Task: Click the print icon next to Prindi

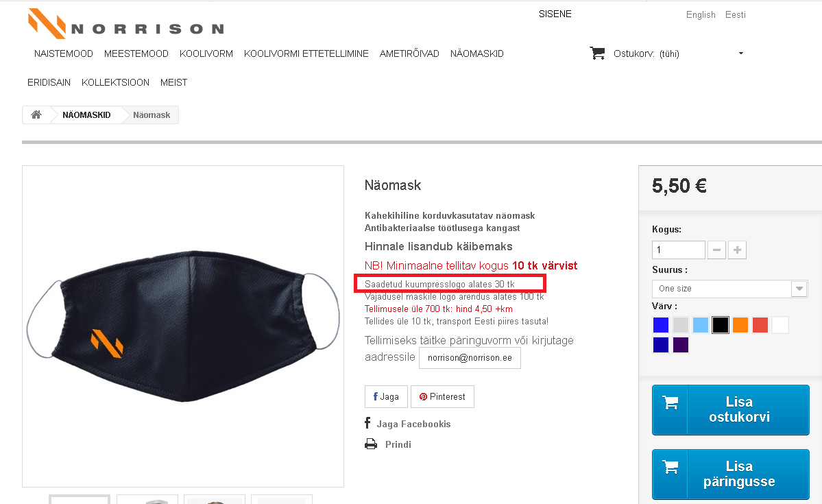Action: pos(371,444)
